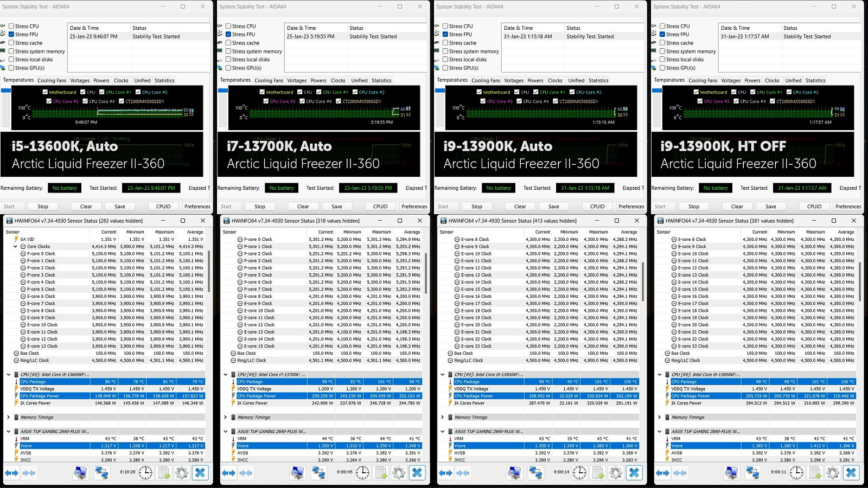Enable Stress local disks in i9-13900K Auto window
Viewport: 868px width, 488px height.
(445, 60)
